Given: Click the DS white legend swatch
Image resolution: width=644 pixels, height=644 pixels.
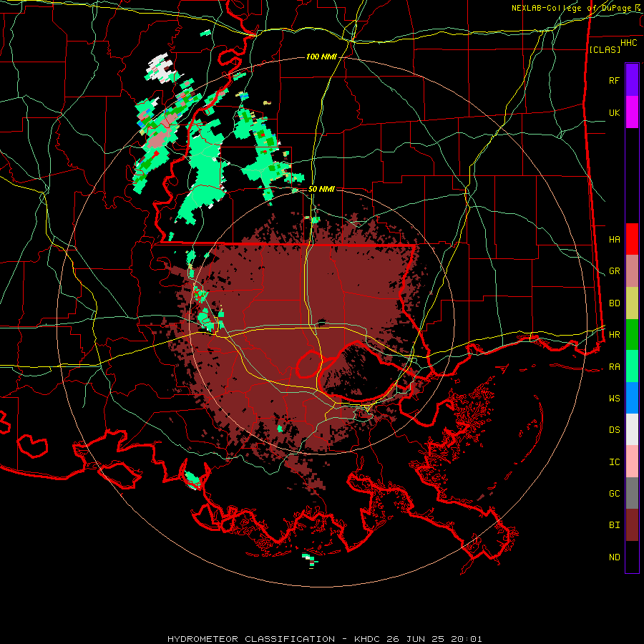Looking at the screenshot, I should point(632,429).
